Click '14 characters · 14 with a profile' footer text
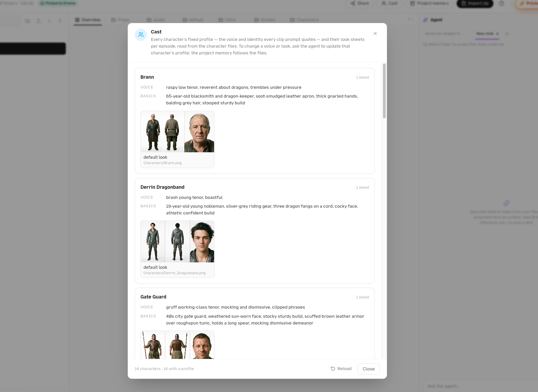 164,369
